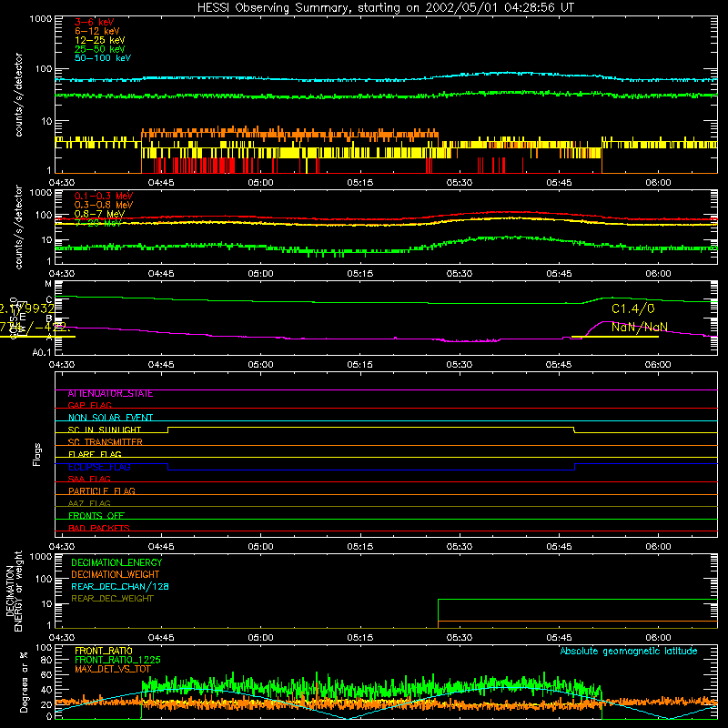Click the SC_IN_SUNLIGHT flag label
The image size is (728, 728).
(105, 430)
